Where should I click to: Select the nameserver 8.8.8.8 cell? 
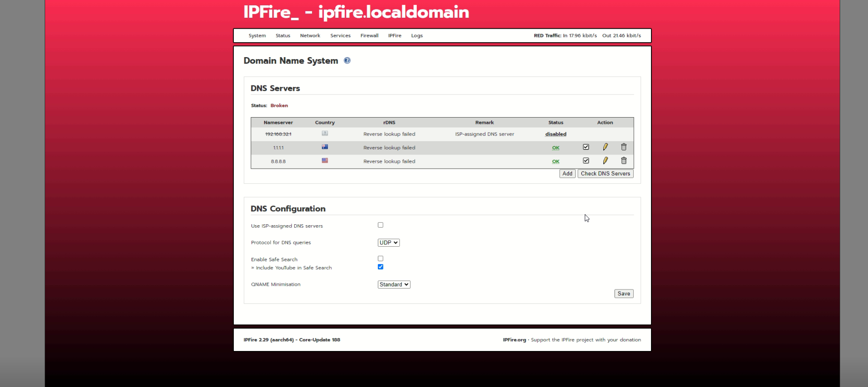tap(278, 161)
